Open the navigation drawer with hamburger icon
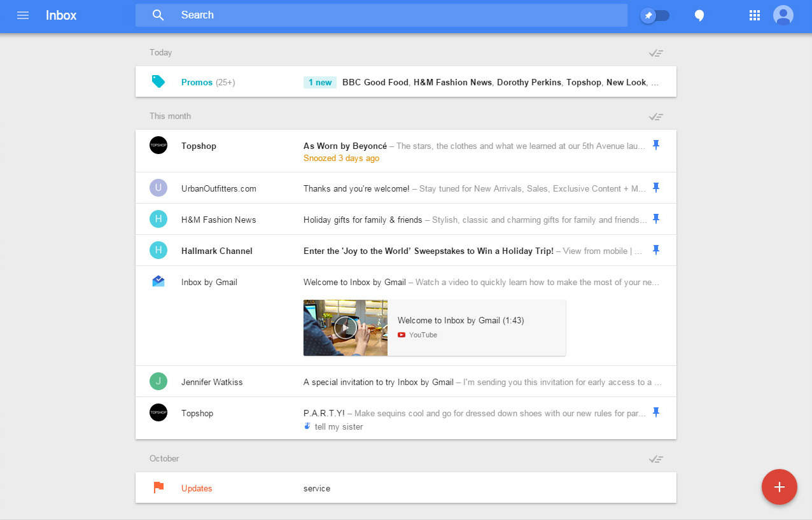The height and width of the screenshot is (520, 812). (23, 15)
